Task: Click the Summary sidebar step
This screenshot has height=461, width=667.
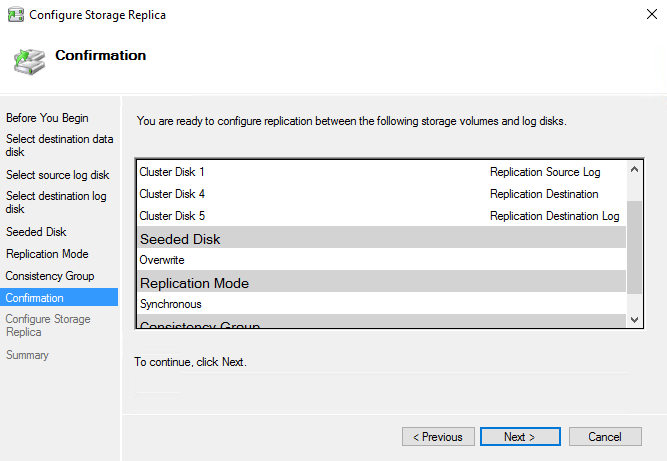Action: point(27,355)
